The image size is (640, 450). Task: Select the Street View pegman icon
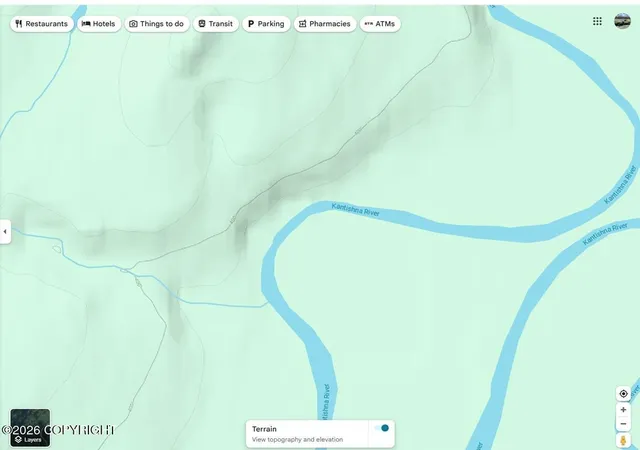click(623, 441)
